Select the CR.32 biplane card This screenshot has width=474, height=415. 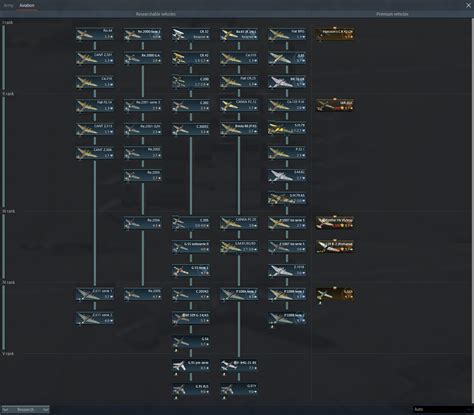tap(191, 34)
